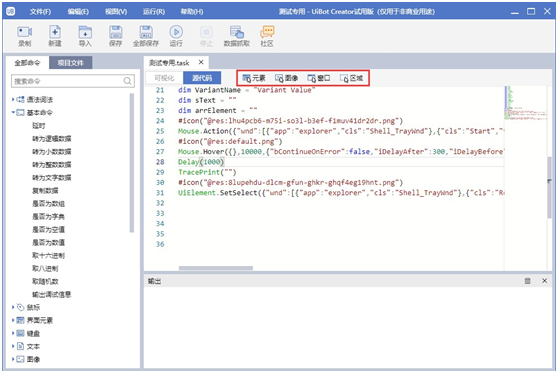Expand the 键盘 category
Viewport: 558px width, 373px height.
(x=13, y=333)
